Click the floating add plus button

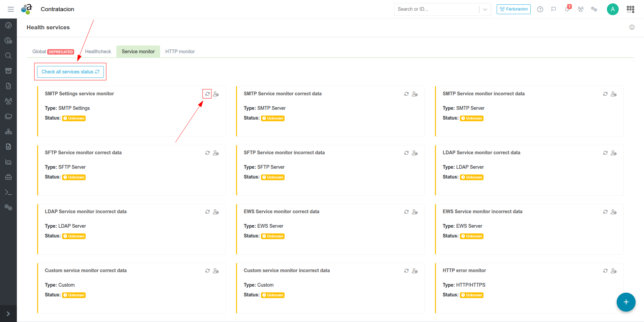click(626, 302)
